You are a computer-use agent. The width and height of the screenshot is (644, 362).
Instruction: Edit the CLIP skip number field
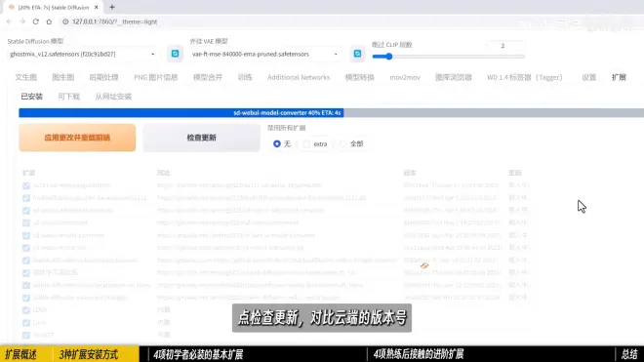504,46
